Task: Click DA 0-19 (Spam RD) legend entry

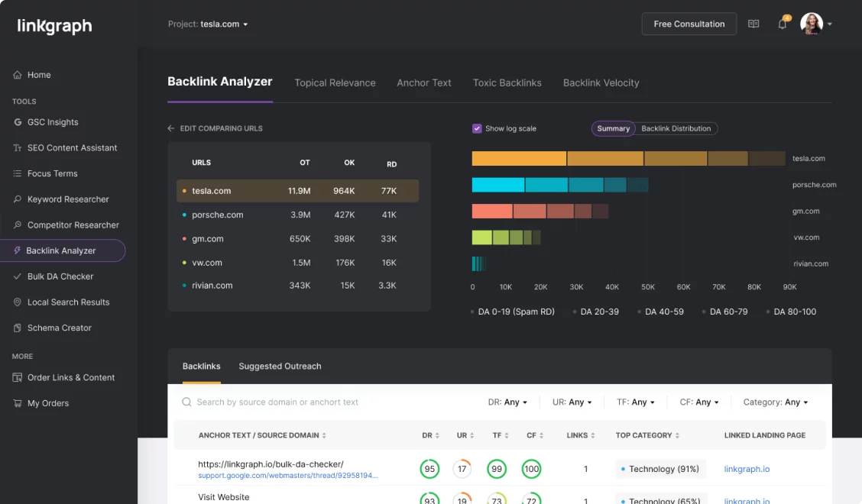Action: pyautogui.click(x=512, y=312)
